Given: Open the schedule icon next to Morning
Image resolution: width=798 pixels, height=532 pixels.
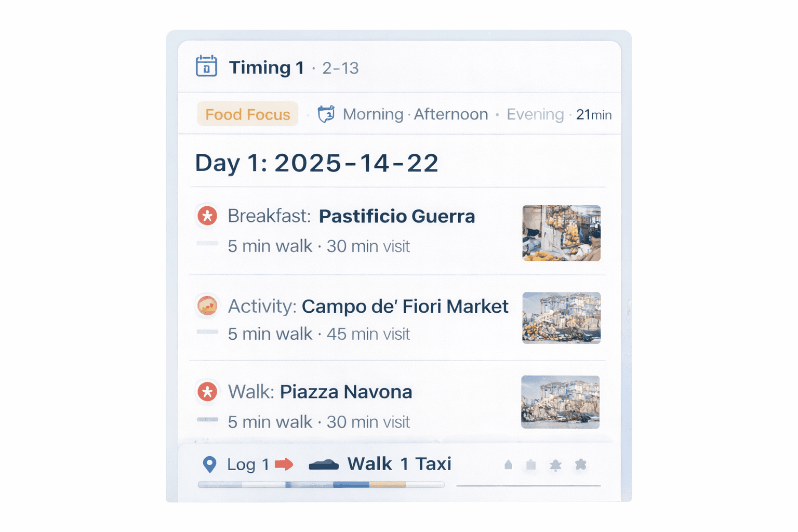Looking at the screenshot, I should click(x=327, y=114).
